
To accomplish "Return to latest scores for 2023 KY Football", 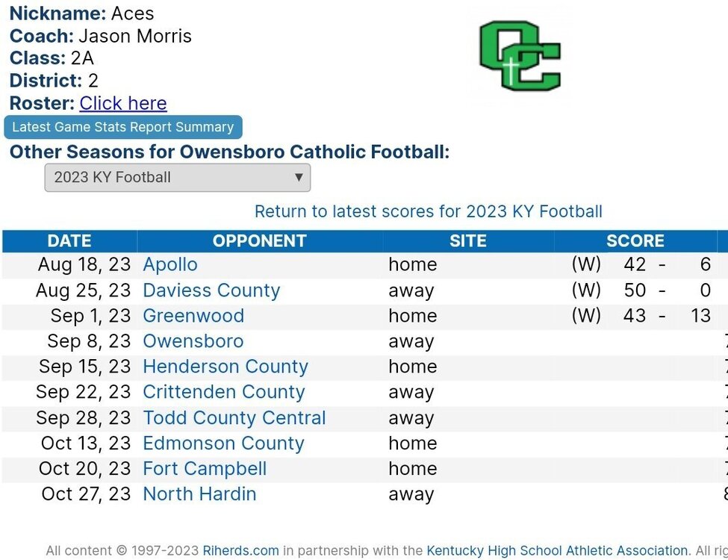I will click(428, 212).
